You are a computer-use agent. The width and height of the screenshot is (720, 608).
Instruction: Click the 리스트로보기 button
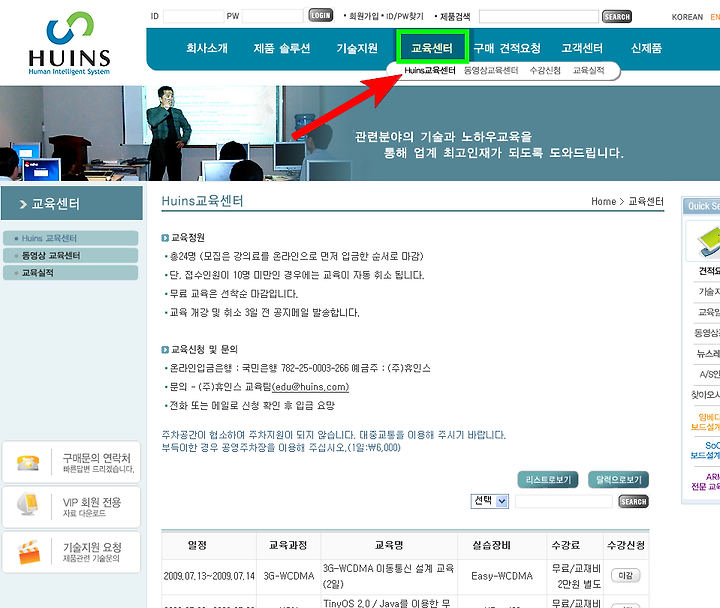pyautogui.click(x=548, y=480)
